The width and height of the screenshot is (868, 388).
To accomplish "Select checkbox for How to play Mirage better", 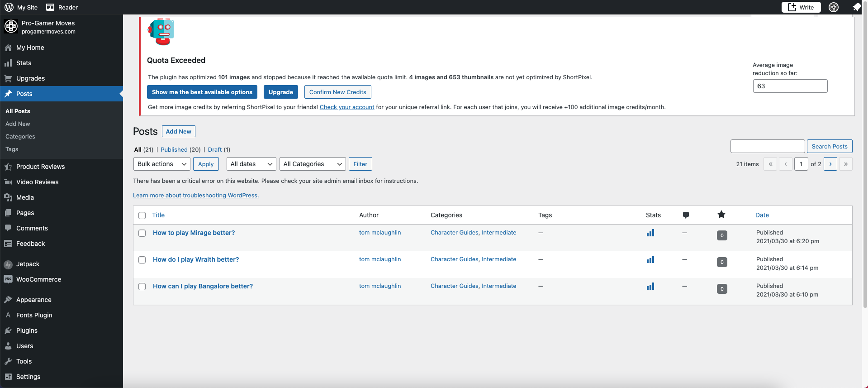I will point(142,233).
